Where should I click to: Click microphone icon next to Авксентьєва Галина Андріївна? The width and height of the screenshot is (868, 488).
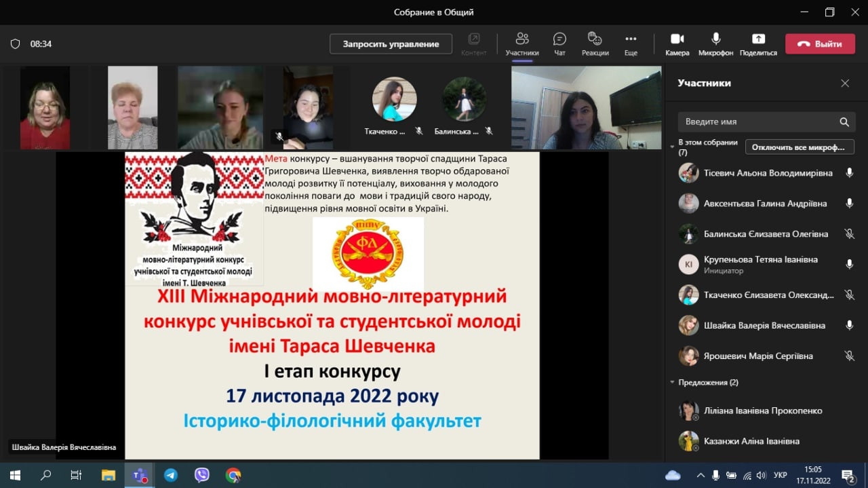coord(849,204)
